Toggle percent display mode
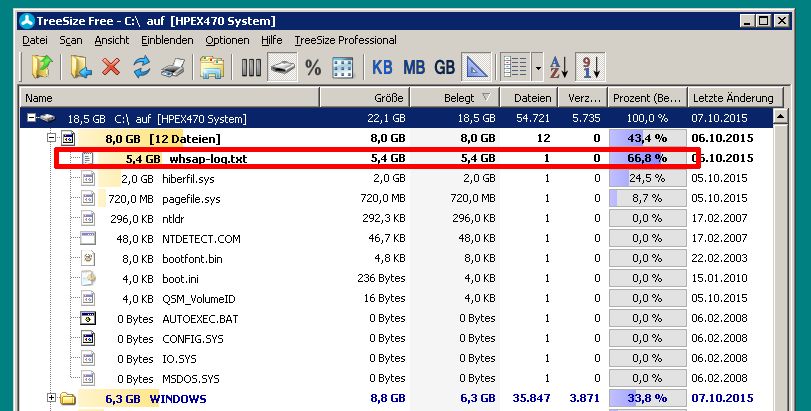Screen dimensions: 811x411 click(x=313, y=67)
